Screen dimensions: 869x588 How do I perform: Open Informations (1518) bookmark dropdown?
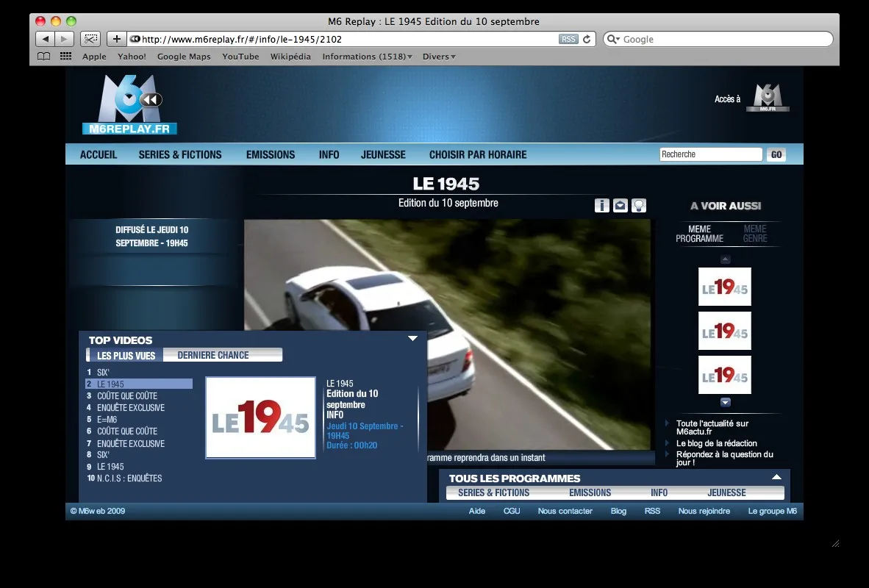[367, 57]
